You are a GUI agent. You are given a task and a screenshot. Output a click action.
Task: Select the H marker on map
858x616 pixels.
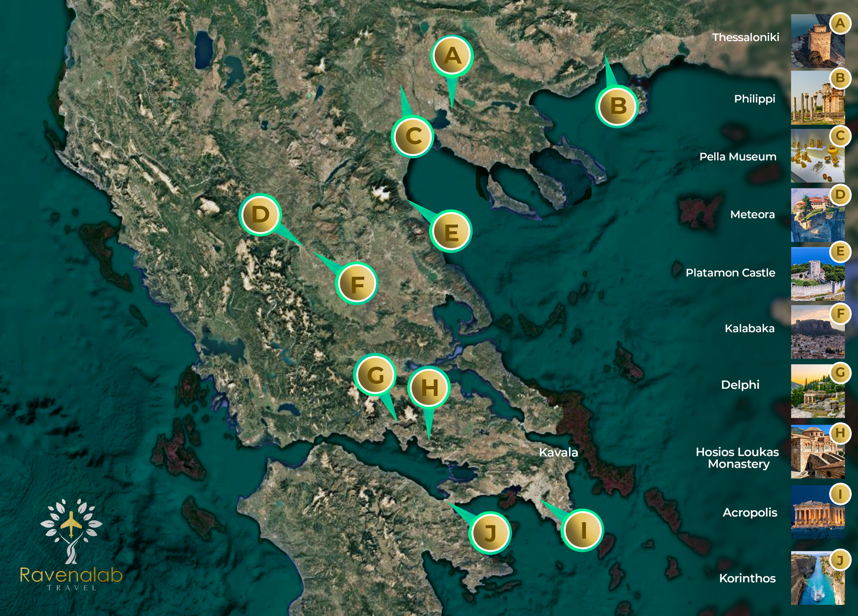(x=429, y=387)
